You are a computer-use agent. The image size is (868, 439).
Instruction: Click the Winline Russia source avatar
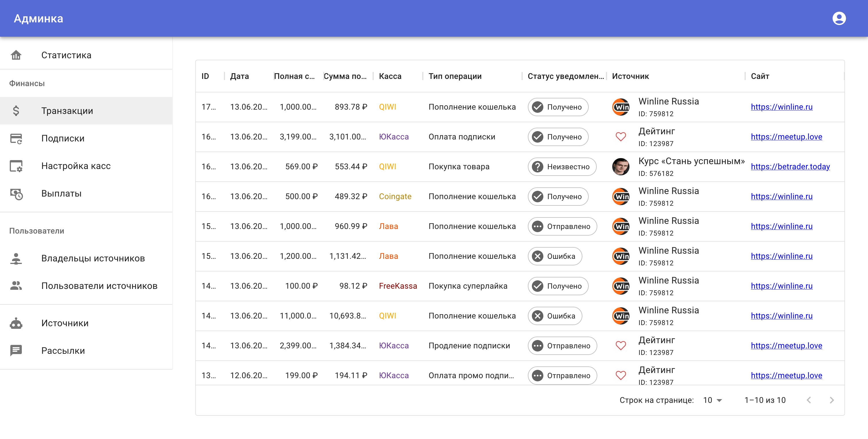point(621,107)
